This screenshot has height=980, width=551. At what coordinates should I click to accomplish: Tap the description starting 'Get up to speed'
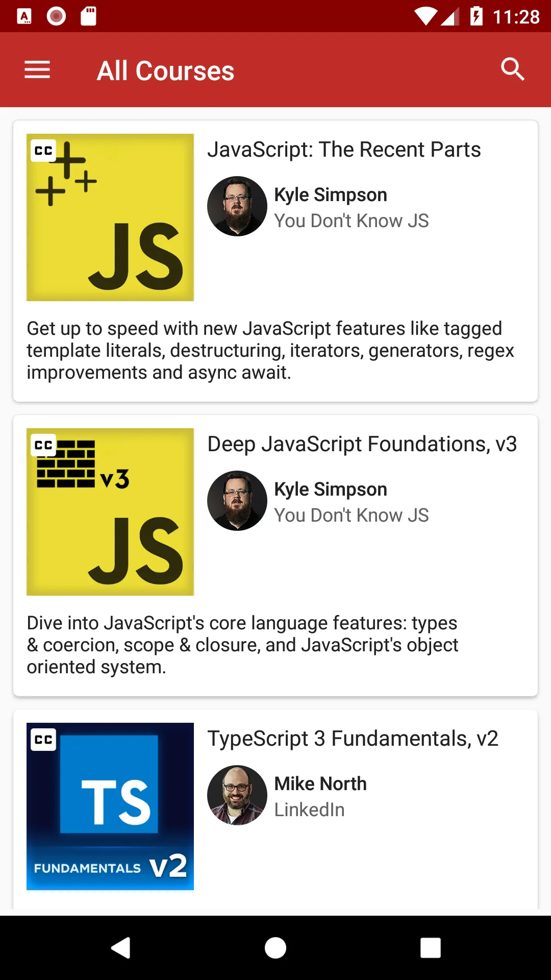(x=270, y=351)
